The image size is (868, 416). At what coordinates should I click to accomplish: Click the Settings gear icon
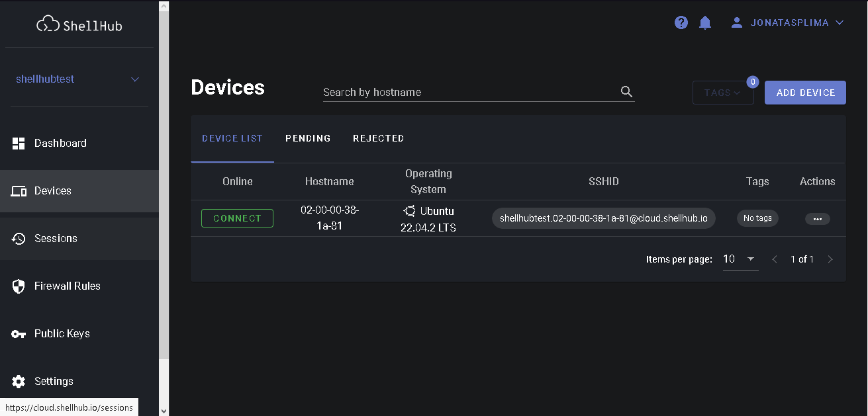point(19,381)
